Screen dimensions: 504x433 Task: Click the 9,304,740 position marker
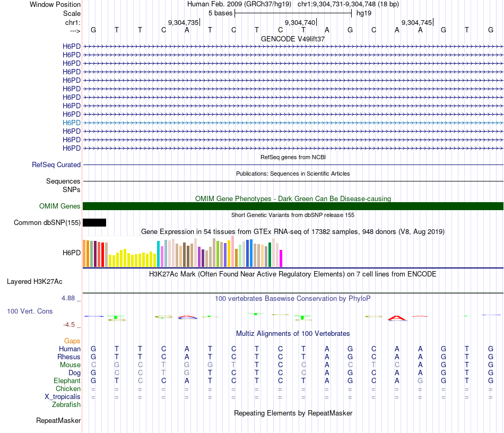coord(300,22)
